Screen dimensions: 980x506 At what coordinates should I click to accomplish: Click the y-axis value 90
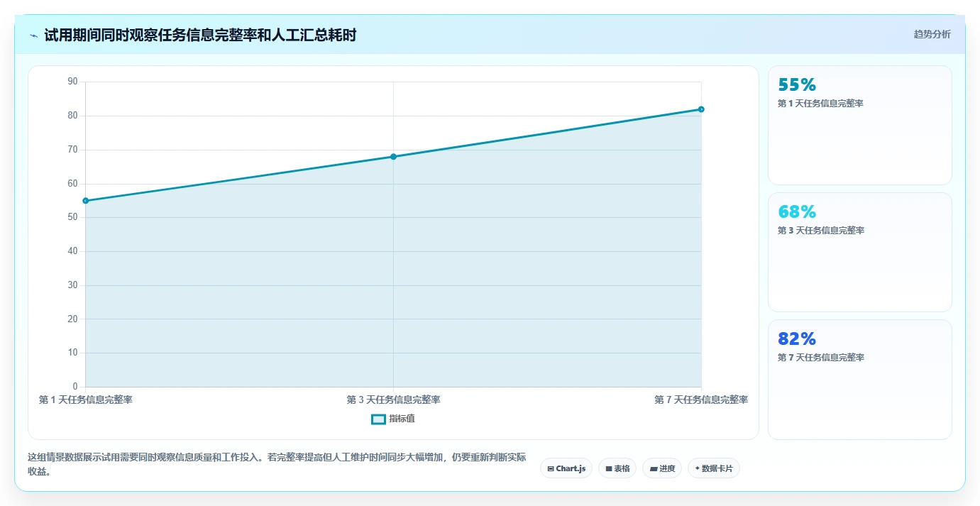(x=72, y=82)
